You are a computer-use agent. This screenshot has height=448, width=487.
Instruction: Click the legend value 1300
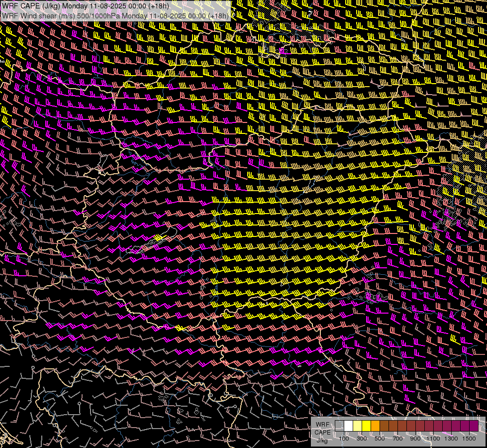[x=451, y=439]
